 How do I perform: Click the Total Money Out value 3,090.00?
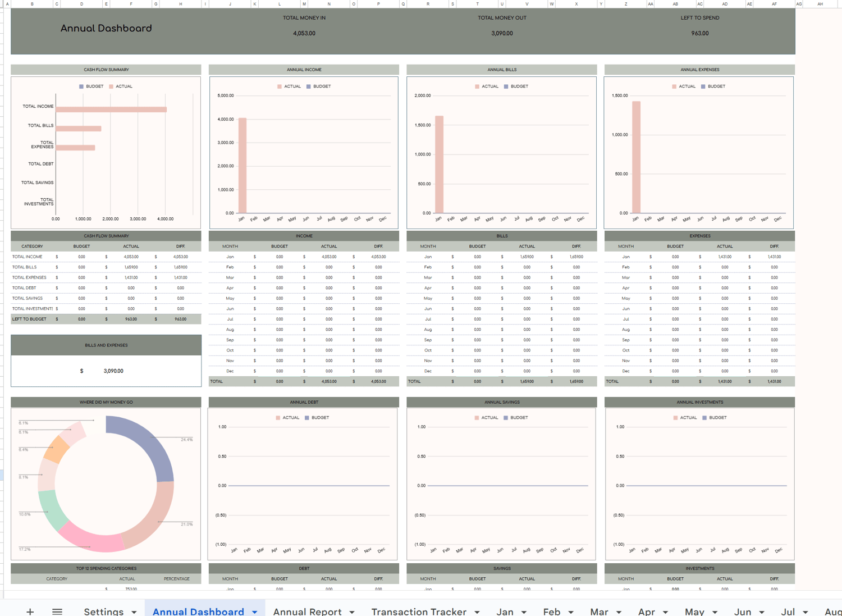tap(502, 33)
